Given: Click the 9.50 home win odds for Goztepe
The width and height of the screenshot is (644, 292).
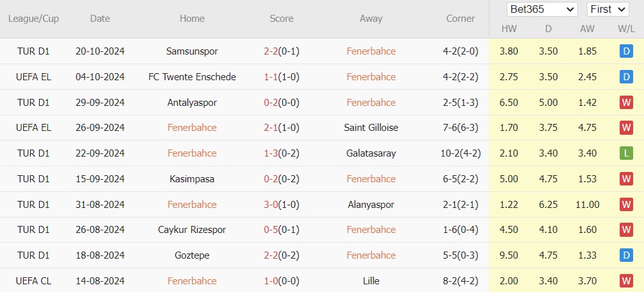Looking at the screenshot, I should click(509, 255).
